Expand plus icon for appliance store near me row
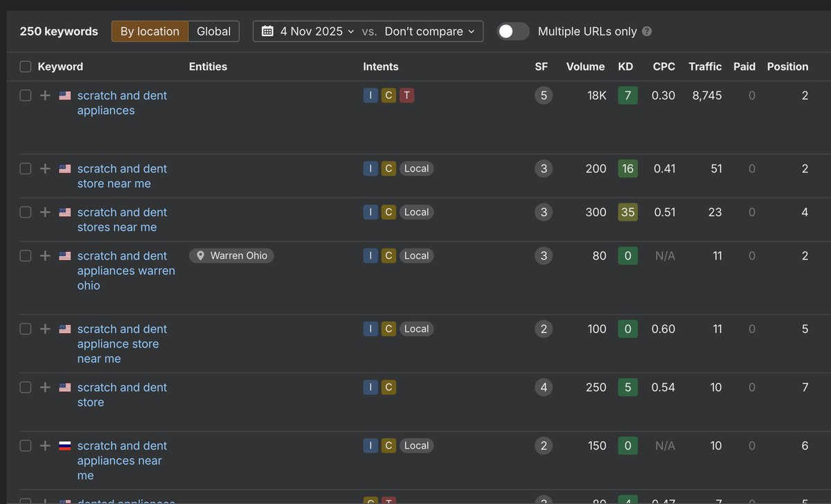831x504 pixels. pyautogui.click(x=45, y=329)
